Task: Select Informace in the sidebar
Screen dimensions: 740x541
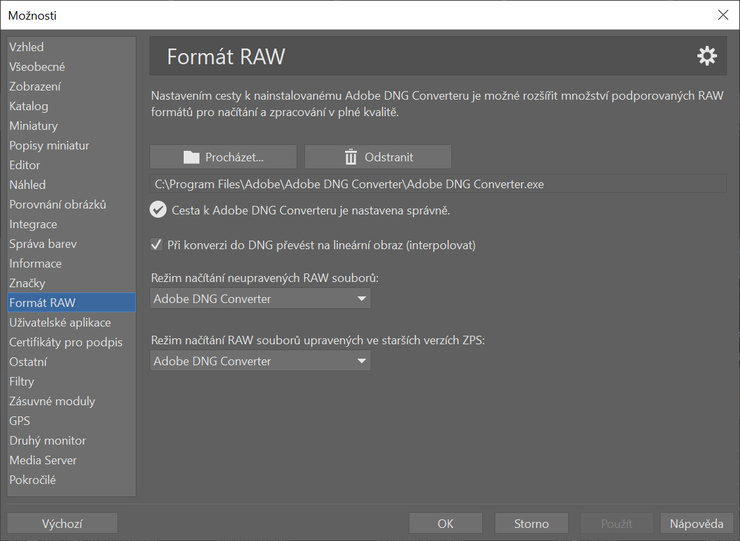Action: 71,263
